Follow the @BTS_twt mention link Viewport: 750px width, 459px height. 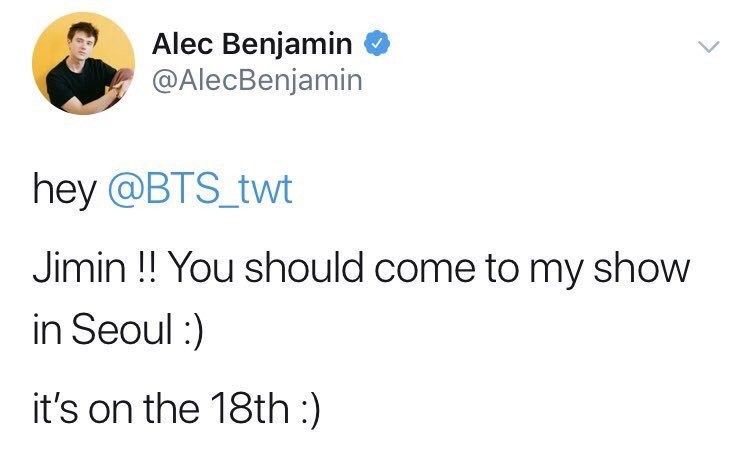pyautogui.click(x=200, y=189)
